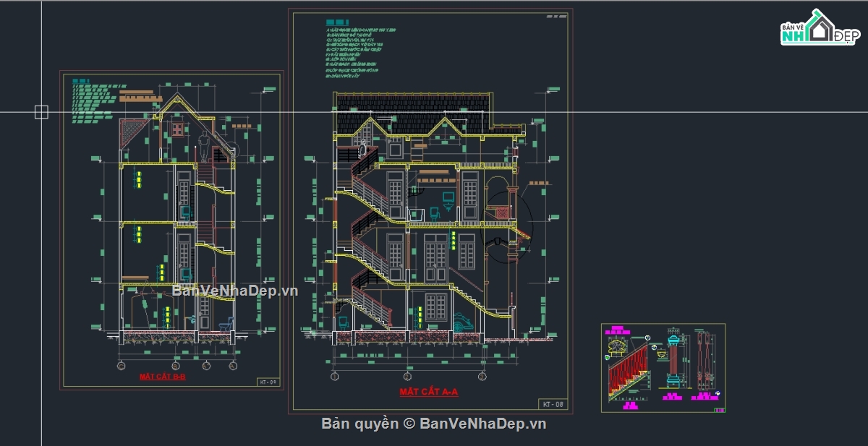The image size is (868, 446).
Task: Click the MẶT CẮT A-A section title
Action: point(429,392)
